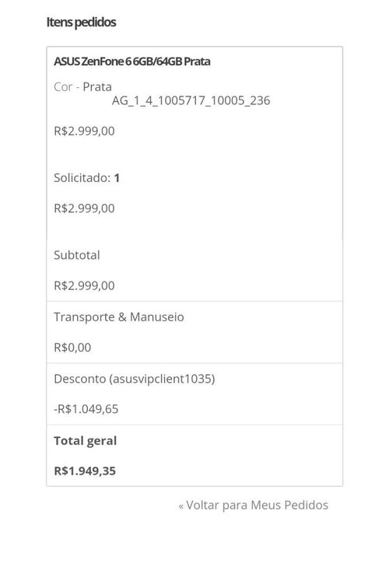Click the Subtotal label
This screenshot has height=588, width=389.
pos(77,255)
